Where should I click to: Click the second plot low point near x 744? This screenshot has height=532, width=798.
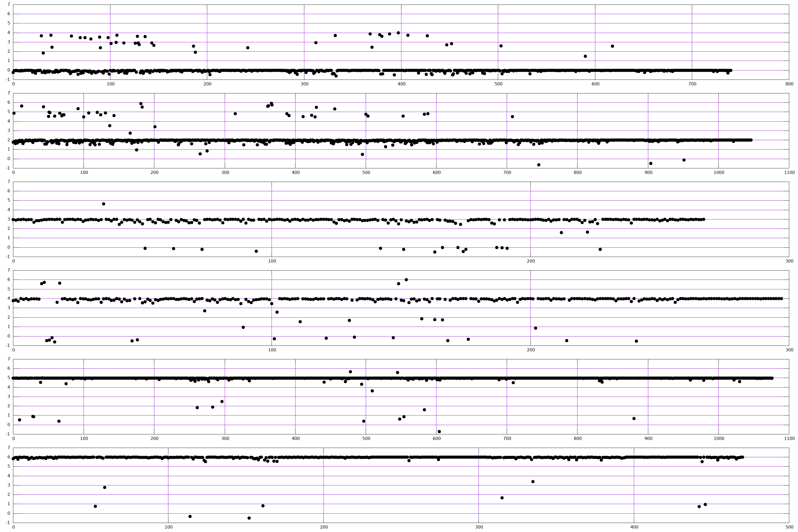[539, 165]
